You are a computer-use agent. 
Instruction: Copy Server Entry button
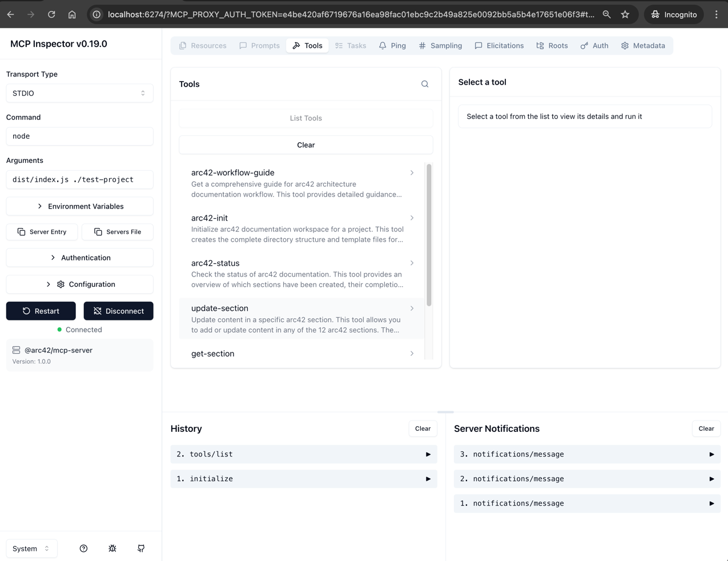point(42,232)
